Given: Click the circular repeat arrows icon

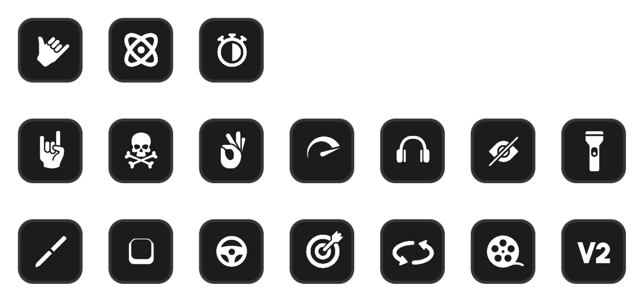Looking at the screenshot, I should [413, 252].
